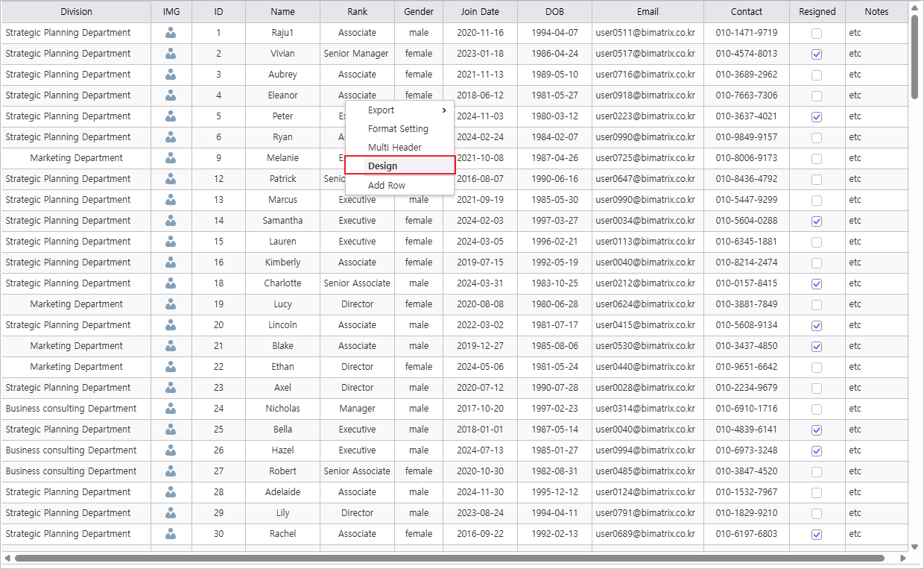Click the person icon next to ID 19
The height and width of the screenshot is (569, 924).
pos(171,304)
